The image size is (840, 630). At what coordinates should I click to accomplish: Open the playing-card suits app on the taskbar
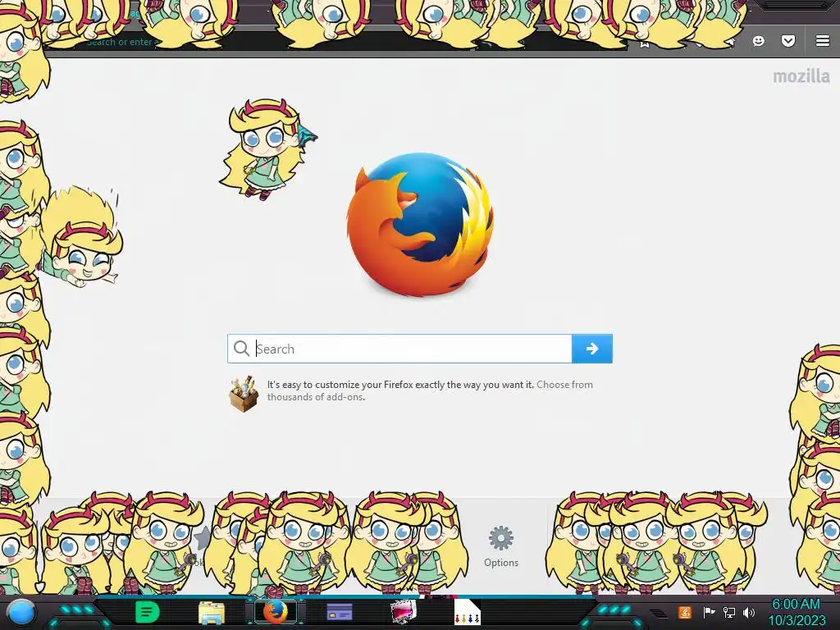467,612
